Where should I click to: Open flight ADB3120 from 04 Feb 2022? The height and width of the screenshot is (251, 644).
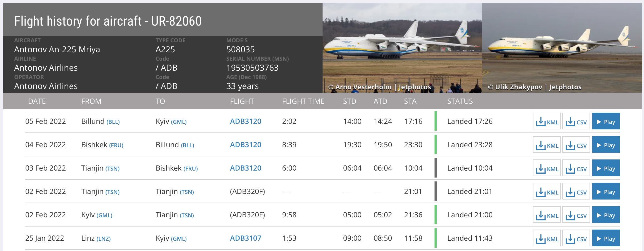click(246, 144)
